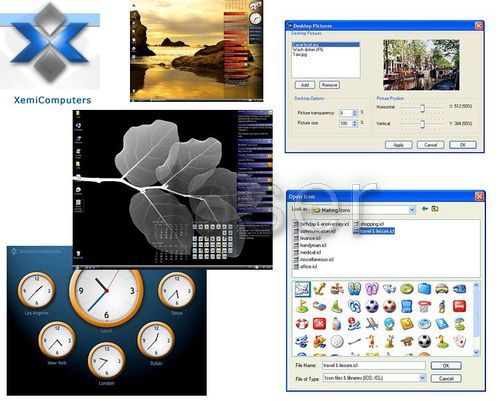Pick the playing cards icon

tap(459, 341)
